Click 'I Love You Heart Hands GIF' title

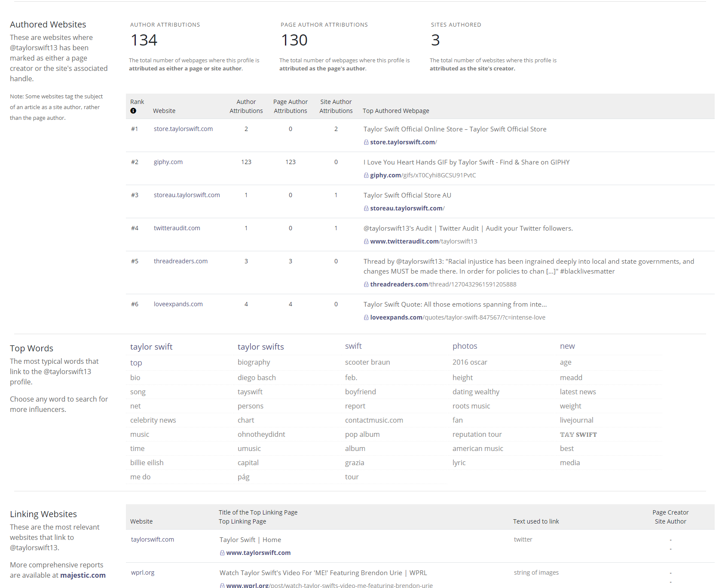[467, 162]
